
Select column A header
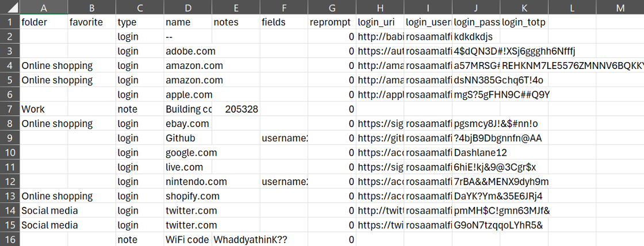pos(44,8)
